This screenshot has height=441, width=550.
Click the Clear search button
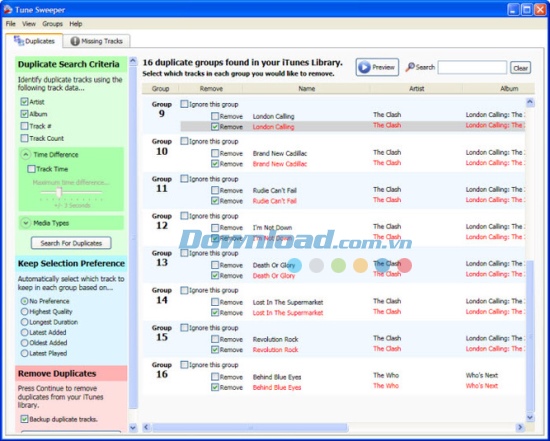click(x=521, y=68)
